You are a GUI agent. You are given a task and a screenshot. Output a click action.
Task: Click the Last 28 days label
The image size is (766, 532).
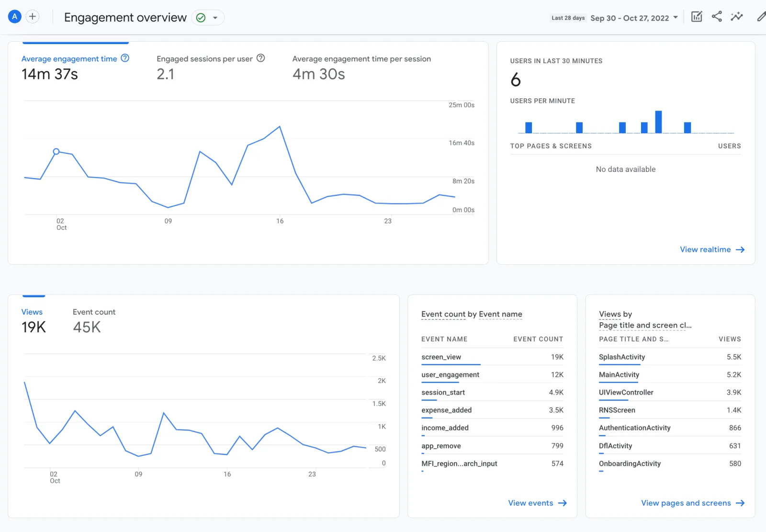(568, 18)
